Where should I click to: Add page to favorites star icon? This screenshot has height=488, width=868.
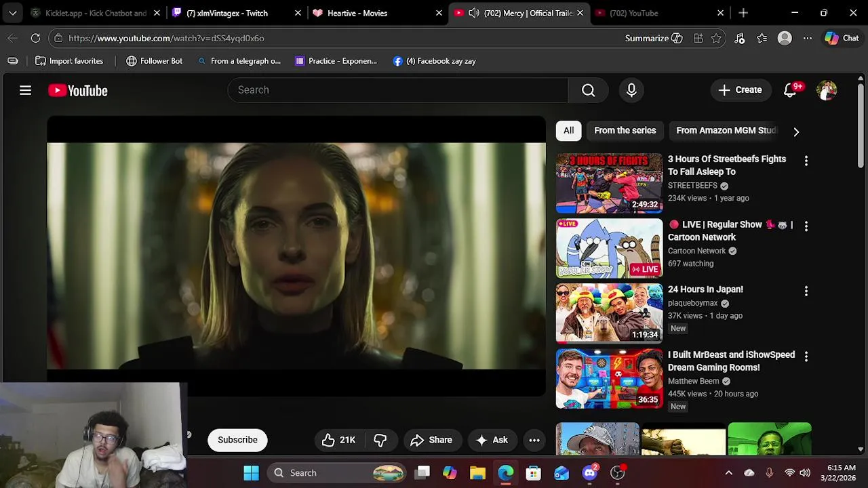coord(716,38)
